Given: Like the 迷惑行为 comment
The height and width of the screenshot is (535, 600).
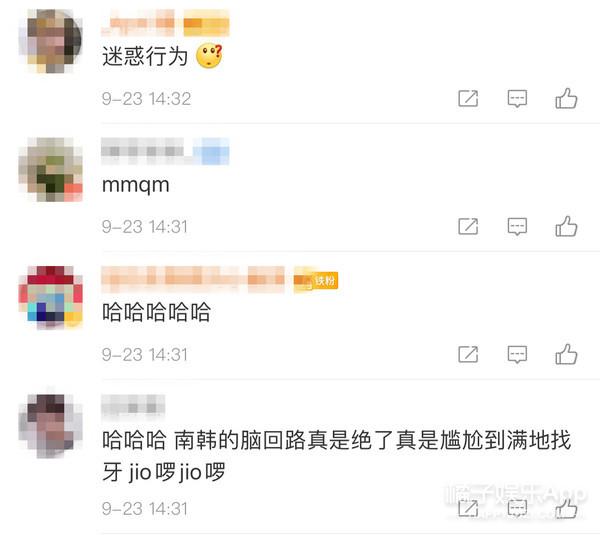Looking at the screenshot, I should pos(566,98).
